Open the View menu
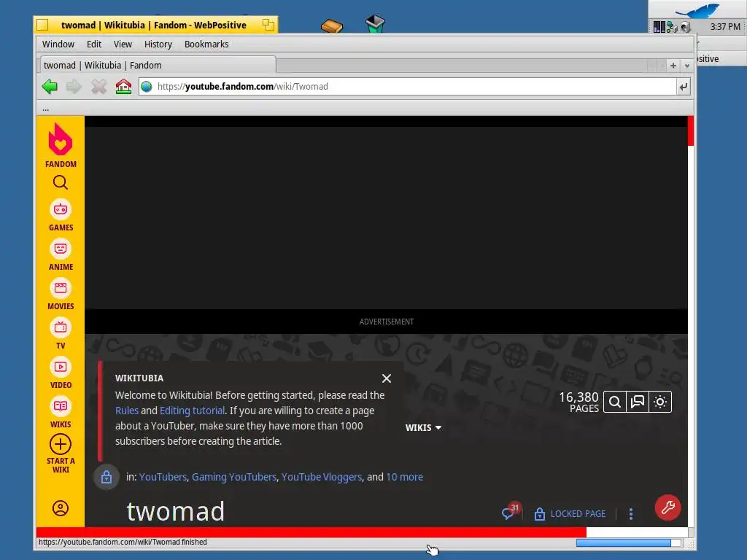Viewport: 747px width, 560px height. [x=123, y=44]
